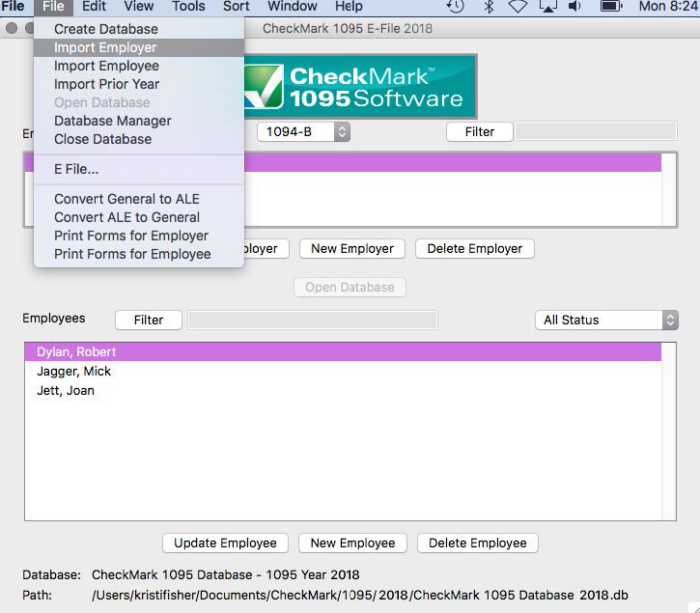Click the Wi-Fi icon in menu bar

coord(518,7)
